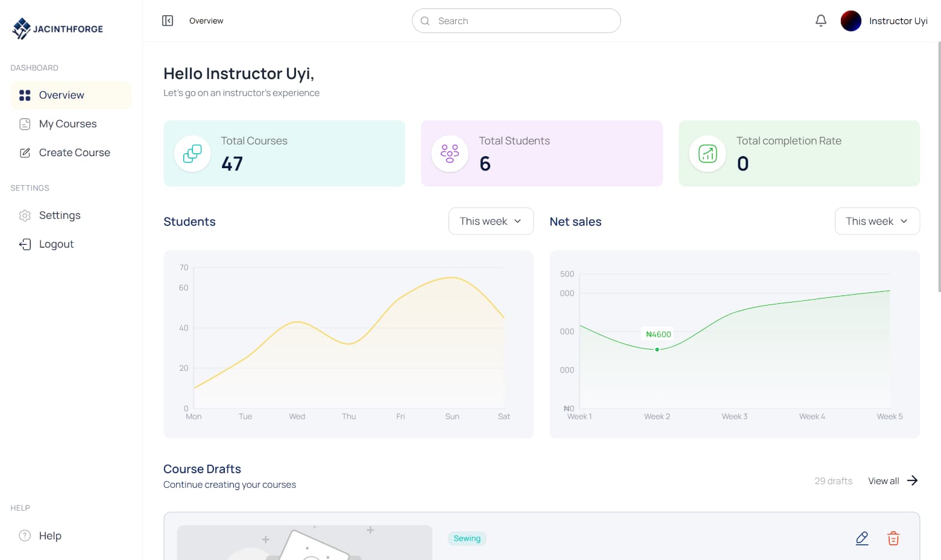The width and height of the screenshot is (941, 560).
Task: Log out via Logout item
Action: (71, 244)
